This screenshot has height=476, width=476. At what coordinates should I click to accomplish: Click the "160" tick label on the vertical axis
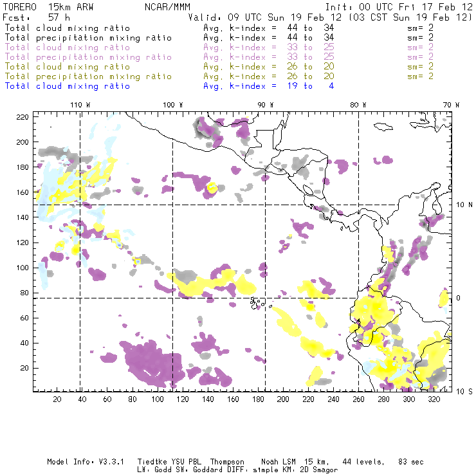[x=23, y=192]
